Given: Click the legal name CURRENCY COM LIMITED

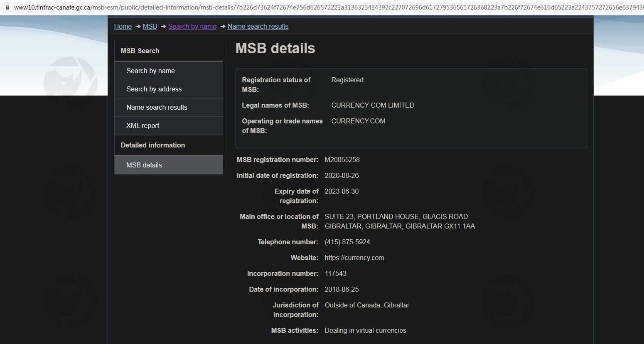Looking at the screenshot, I should (x=372, y=105).
